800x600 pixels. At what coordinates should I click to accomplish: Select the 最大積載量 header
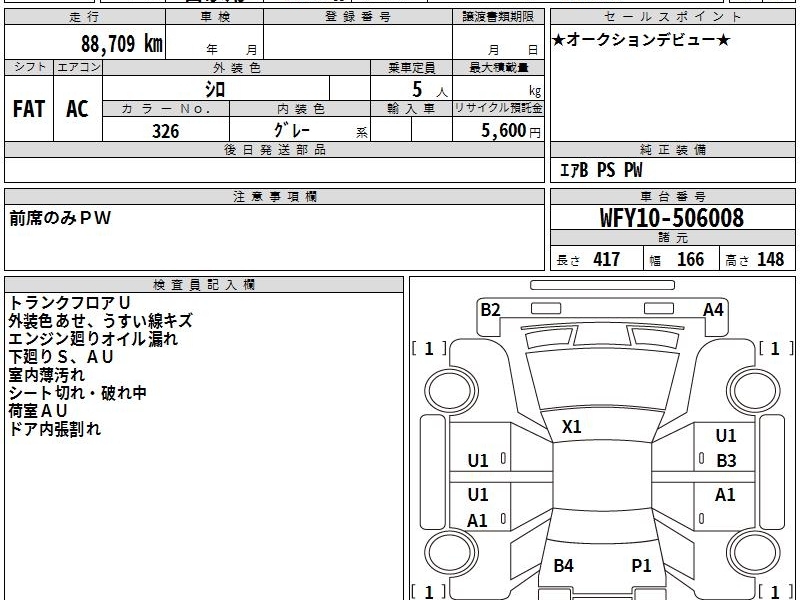pyautogui.click(x=498, y=67)
